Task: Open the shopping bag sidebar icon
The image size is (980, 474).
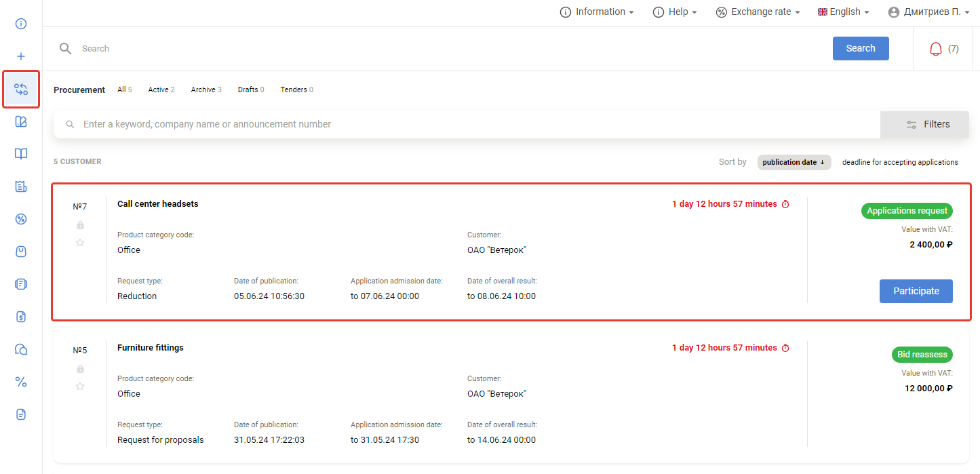Action: tap(21, 252)
